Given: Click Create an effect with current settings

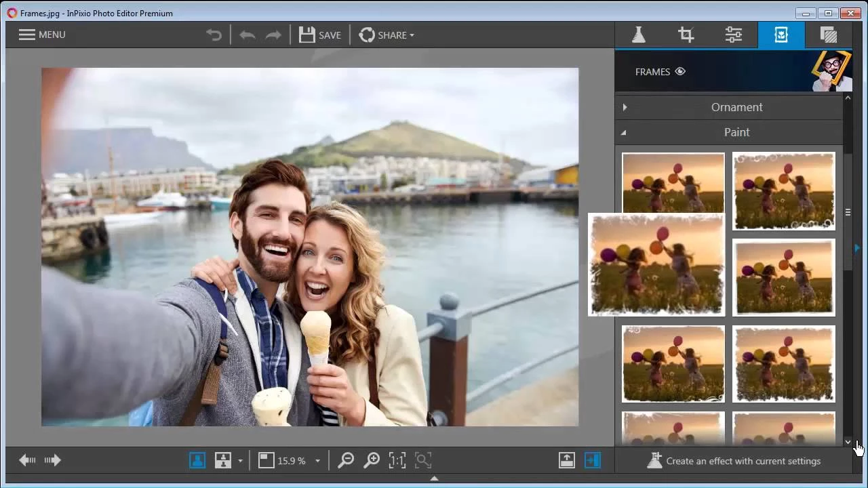Looking at the screenshot, I should click(734, 461).
